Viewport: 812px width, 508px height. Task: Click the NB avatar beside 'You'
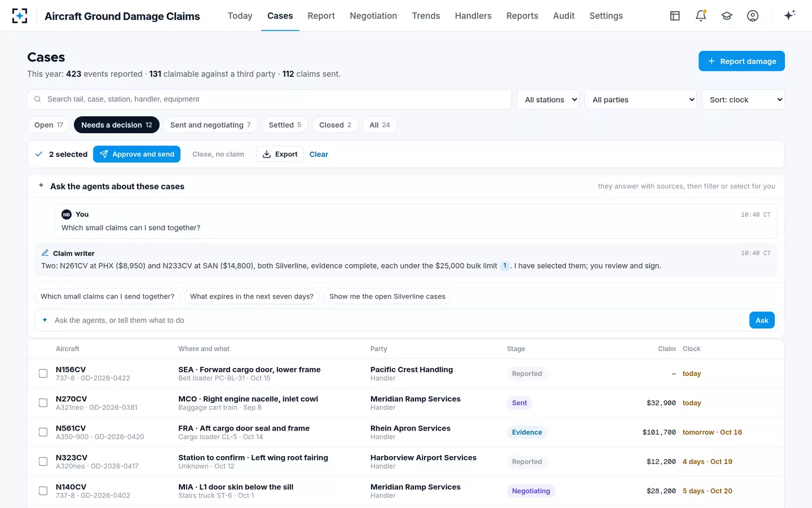[67, 214]
